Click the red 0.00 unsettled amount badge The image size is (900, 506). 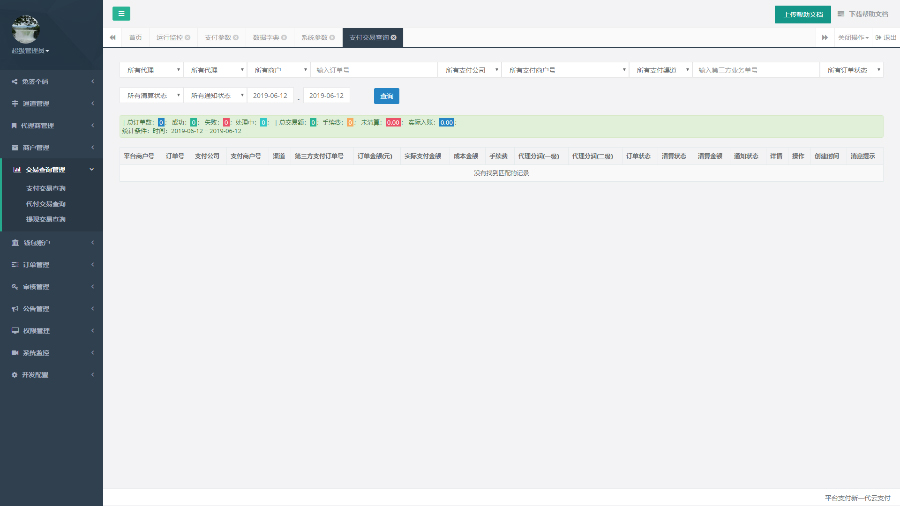[x=393, y=122]
